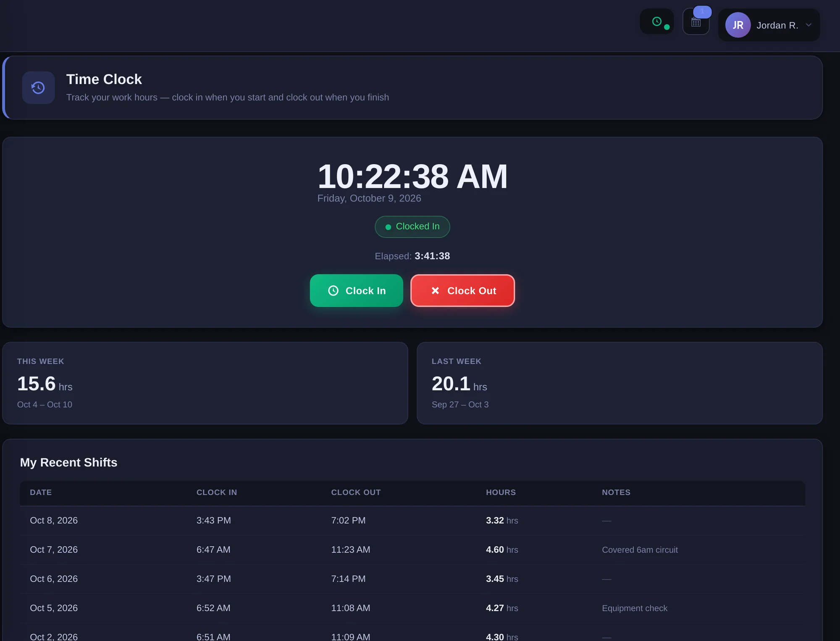Click the My Recent Shifts heading
The height and width of the screenshot is (641, 840).
point(68,462)
